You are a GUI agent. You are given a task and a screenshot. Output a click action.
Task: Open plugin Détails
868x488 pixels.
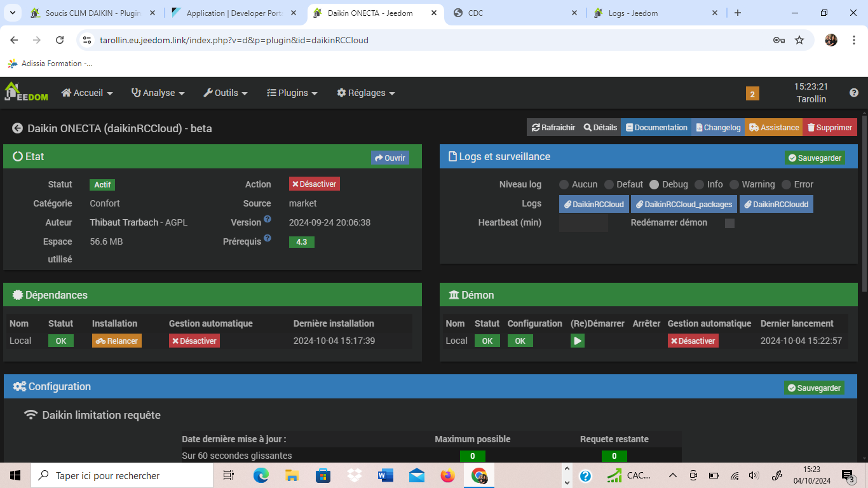600,127
